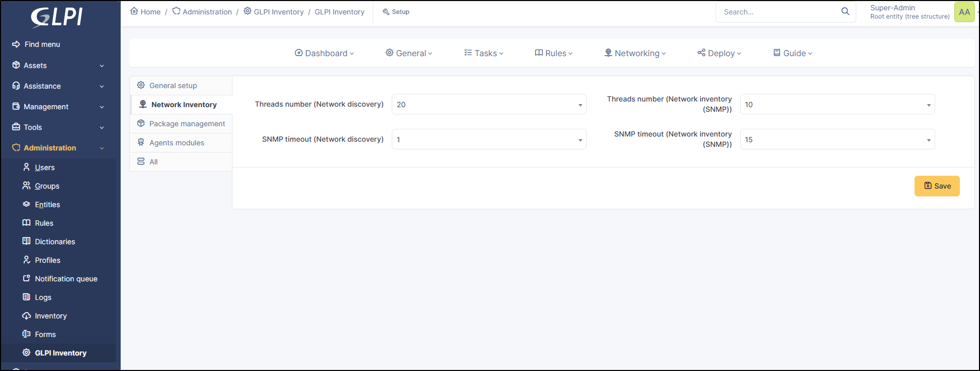
Task: Open Threads number (Network discovery) dropdown
Action: point(489,105)
